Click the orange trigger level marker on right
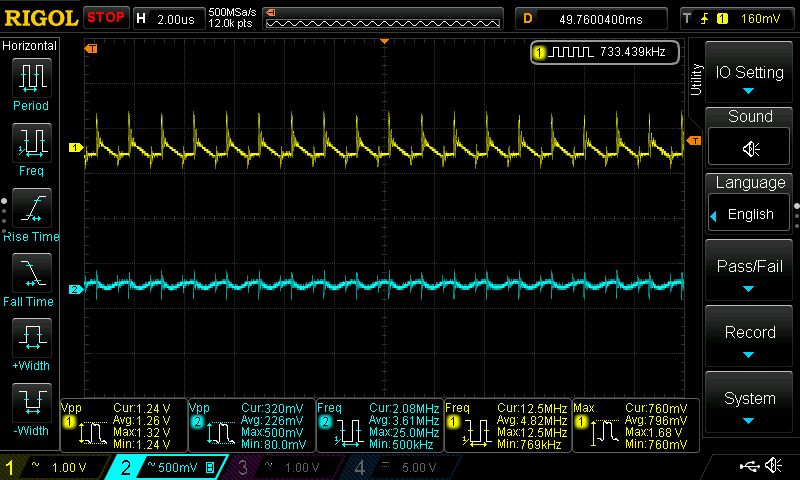800x480 pixels. click(694, 140)
